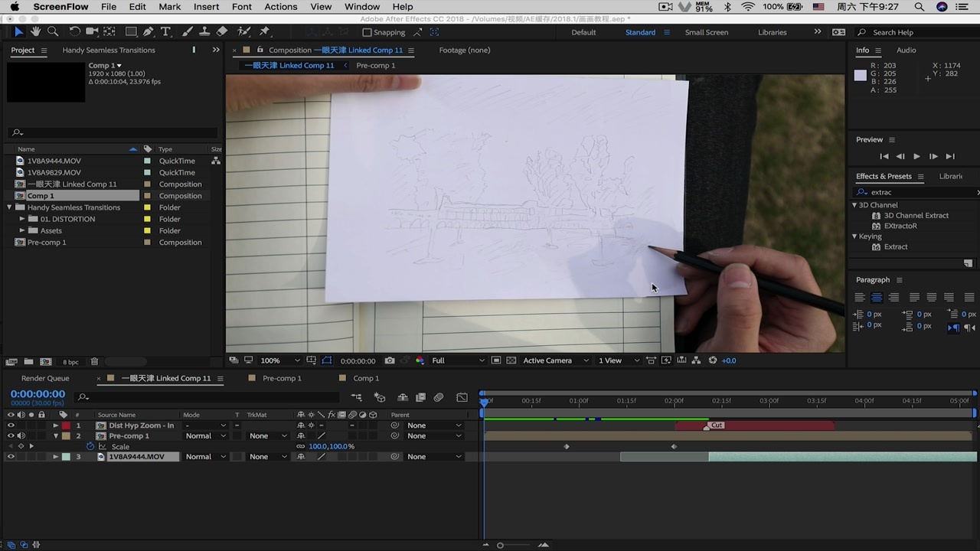Click the Reset Exposure icon in viewer

point(713,360)
